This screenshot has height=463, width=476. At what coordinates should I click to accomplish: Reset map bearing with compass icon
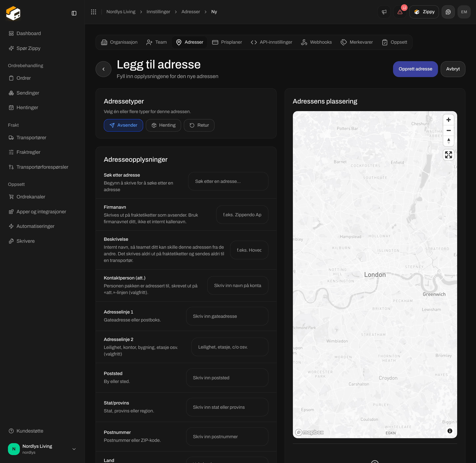coord(449,141)
